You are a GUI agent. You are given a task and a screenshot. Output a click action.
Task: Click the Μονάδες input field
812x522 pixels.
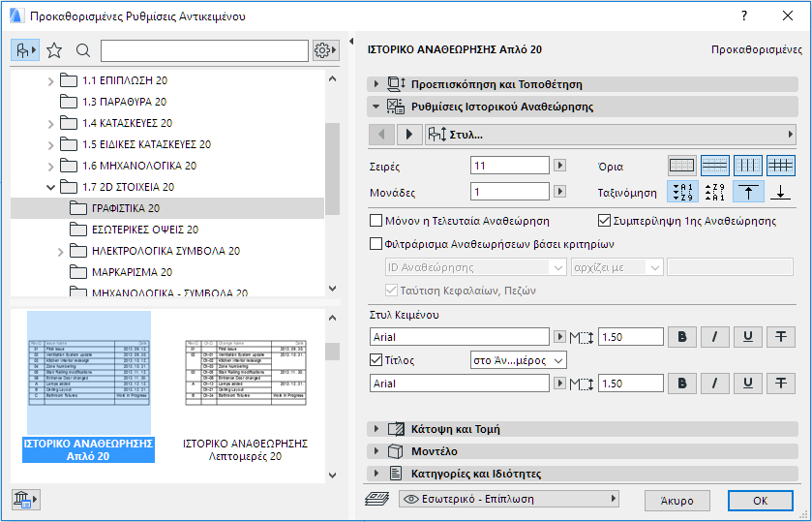pyautogui.click(x=510, y=192)
